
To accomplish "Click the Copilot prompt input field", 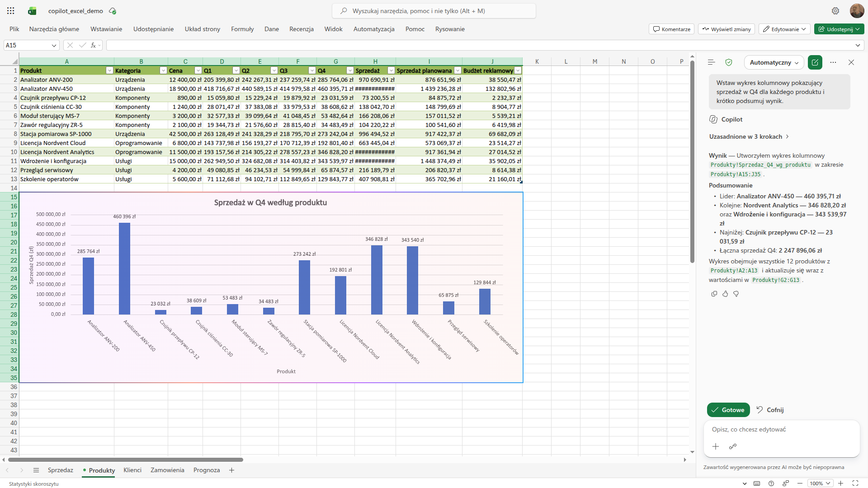I will [x=782, y=429].
